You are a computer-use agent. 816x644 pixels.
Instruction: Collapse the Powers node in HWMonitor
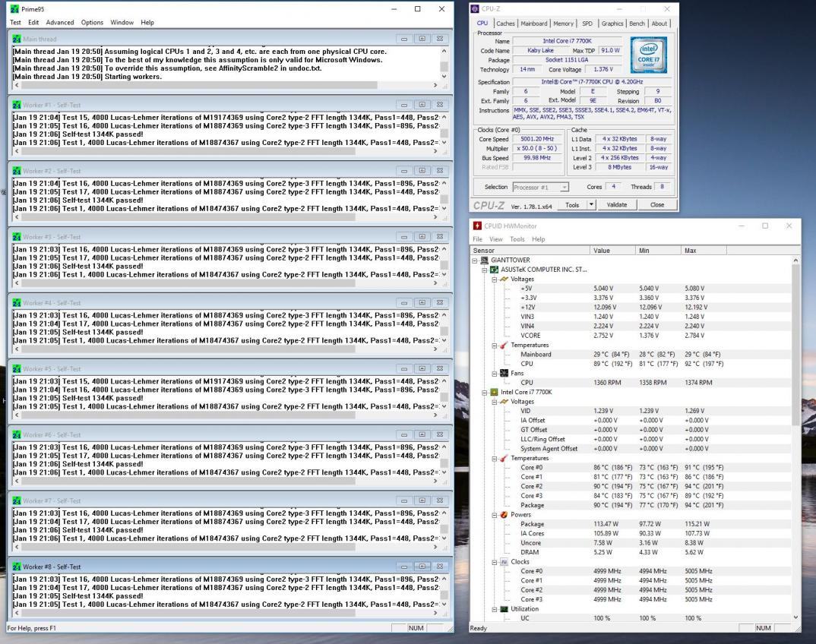(x=495, y=515)
